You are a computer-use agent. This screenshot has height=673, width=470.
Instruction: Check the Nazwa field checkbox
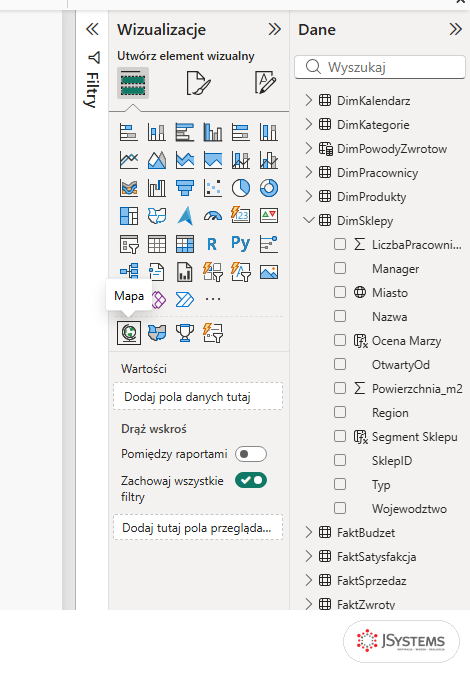point(340,316)
